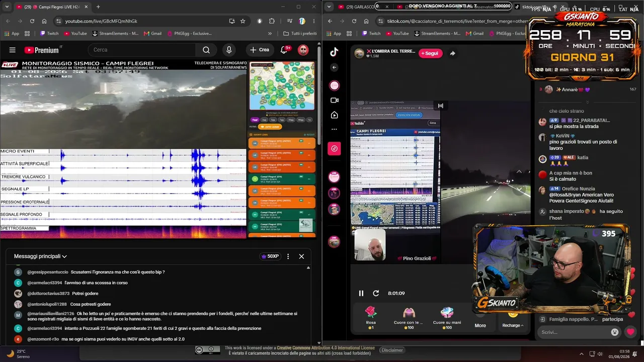
Task: Open a new tab in YouTube window
Action: (98, 7)
